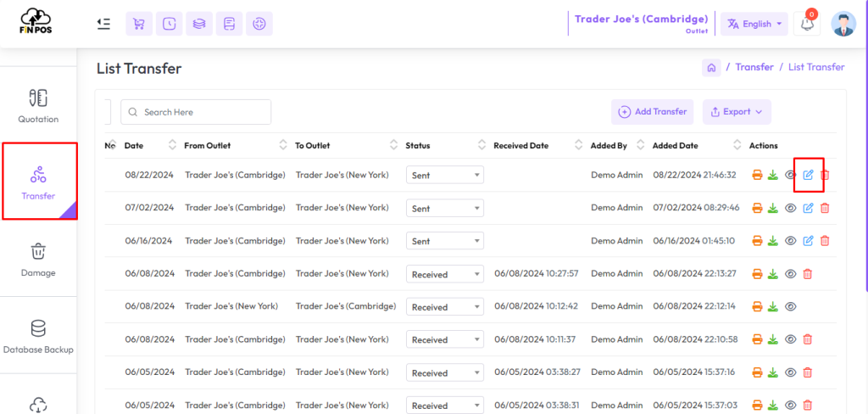
Task: Open the shopping cart shortcut in top bar
Action: click(x=139, y=24)
